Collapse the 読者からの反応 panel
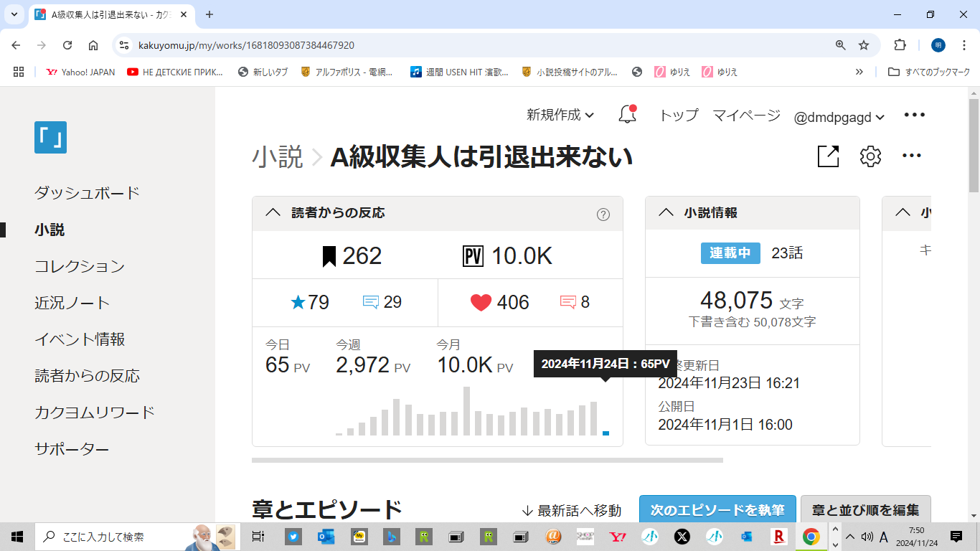This screenshot has width=980, height=551. (x=273, y=212)
